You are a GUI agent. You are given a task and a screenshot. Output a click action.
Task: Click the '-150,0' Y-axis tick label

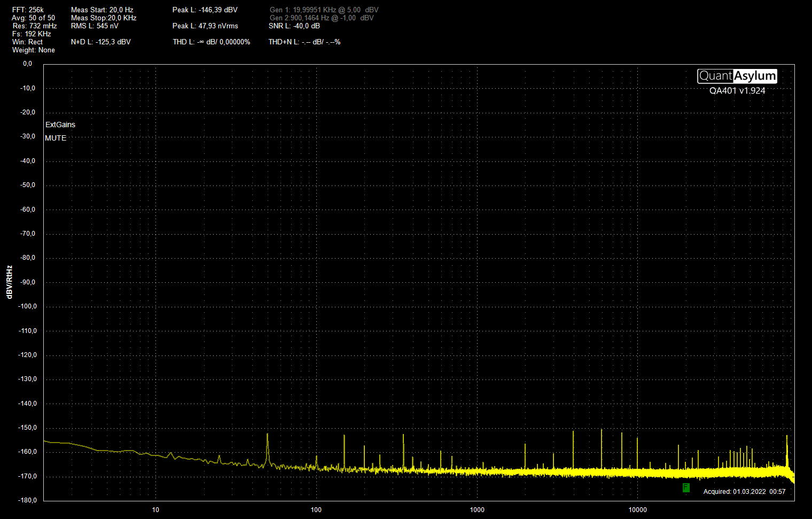pos(28,428)
